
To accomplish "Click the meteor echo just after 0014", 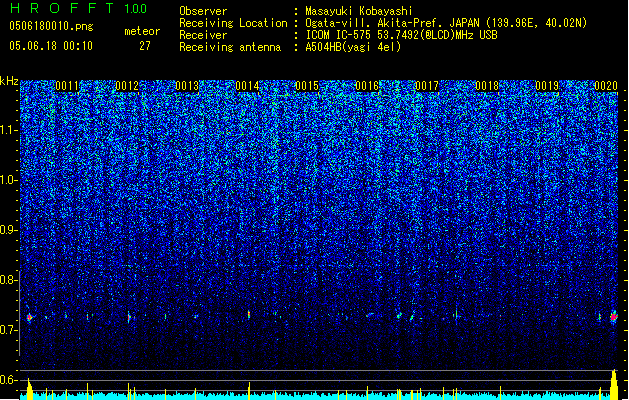I will (x=249, y=314).
